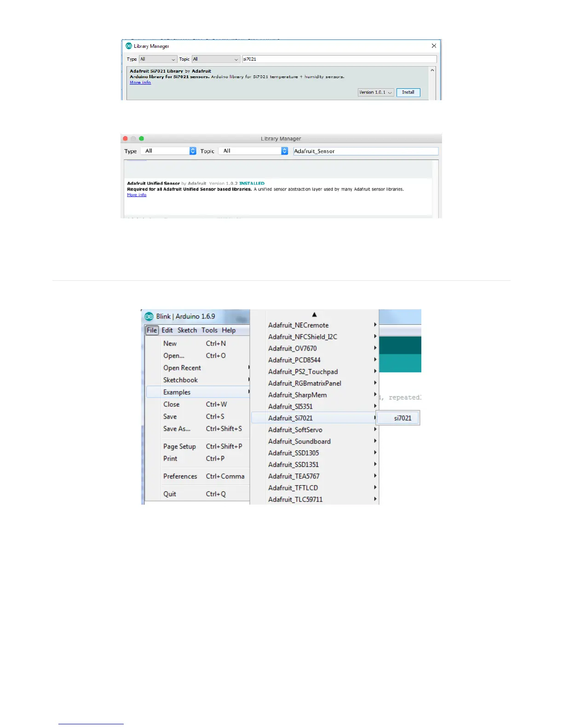Choose New from the File menu
Image resolution: width=563 pixels, height=728 pixels.
click(x=198, y=343)
